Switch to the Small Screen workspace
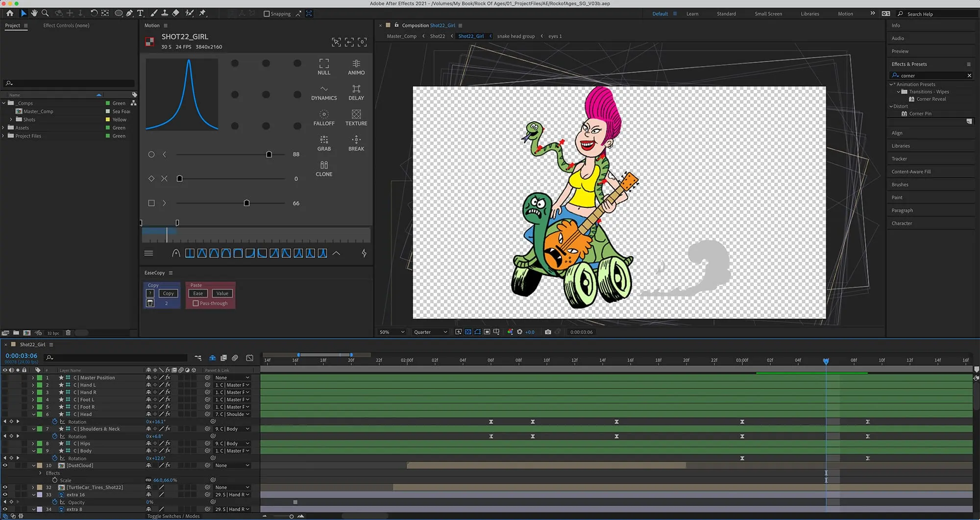The image size is (980, 520). coord(768,14)
